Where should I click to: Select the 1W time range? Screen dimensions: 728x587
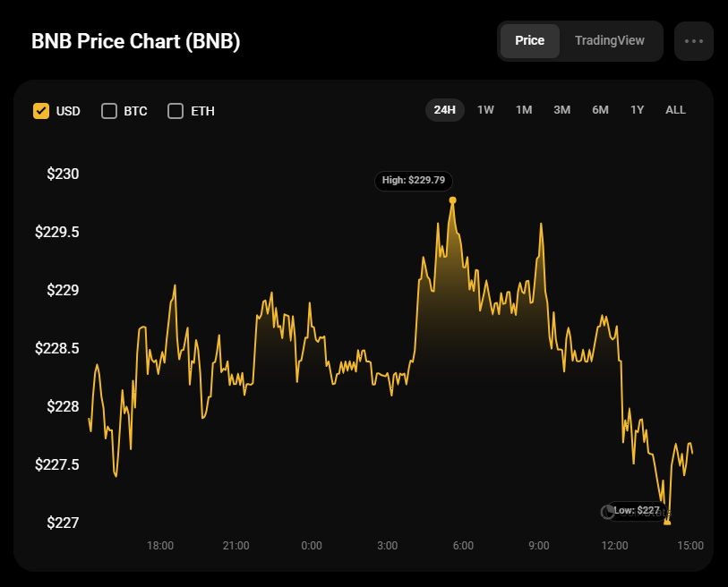click(485, 110)
